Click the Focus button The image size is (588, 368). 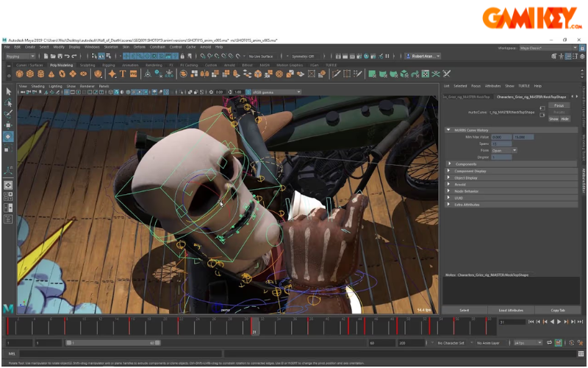(x=559, y=105)
